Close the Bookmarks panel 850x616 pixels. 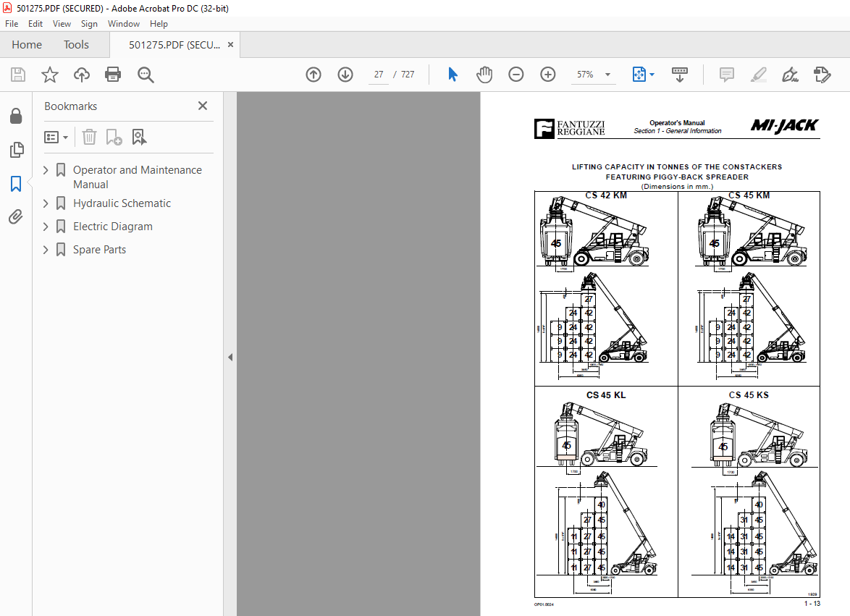click(x=203, y=106)
